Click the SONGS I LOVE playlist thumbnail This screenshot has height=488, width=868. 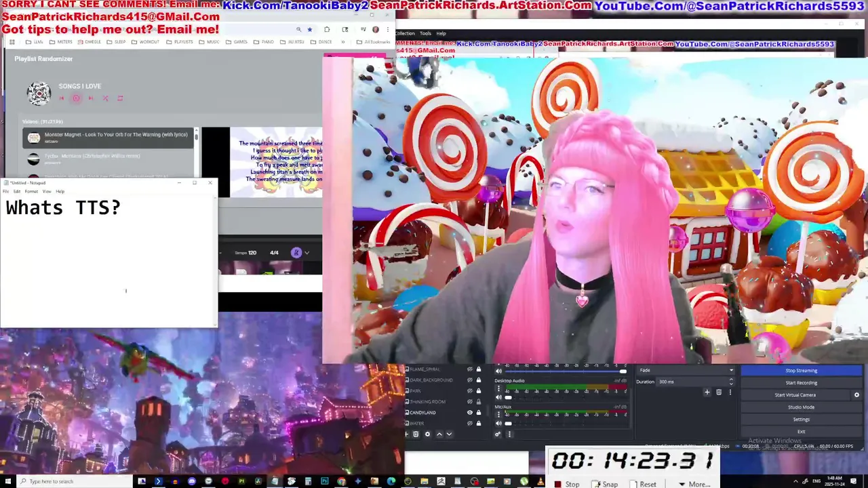[x=39, y=93]
